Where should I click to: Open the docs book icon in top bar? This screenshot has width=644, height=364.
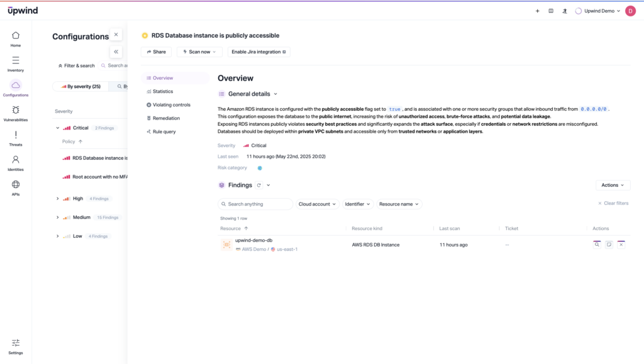point(551,11)
